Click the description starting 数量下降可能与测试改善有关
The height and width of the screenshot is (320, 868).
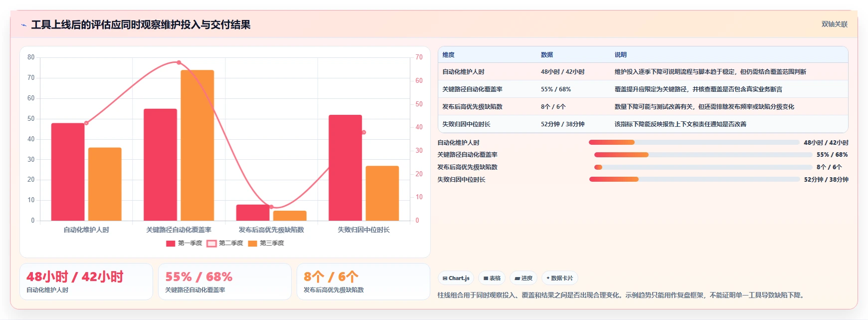pyautogui.click(x=704, y=107)
